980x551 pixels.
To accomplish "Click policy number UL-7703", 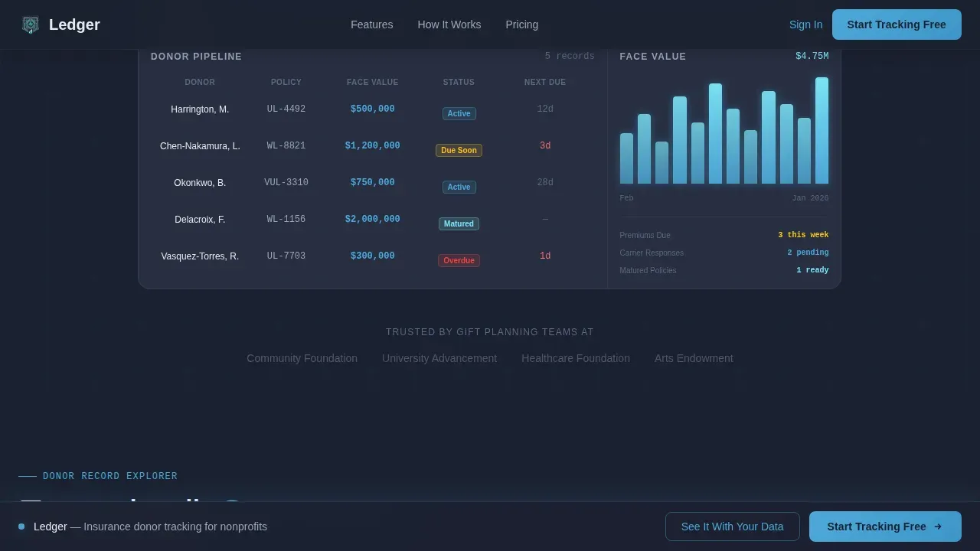I will click(286, 256).
